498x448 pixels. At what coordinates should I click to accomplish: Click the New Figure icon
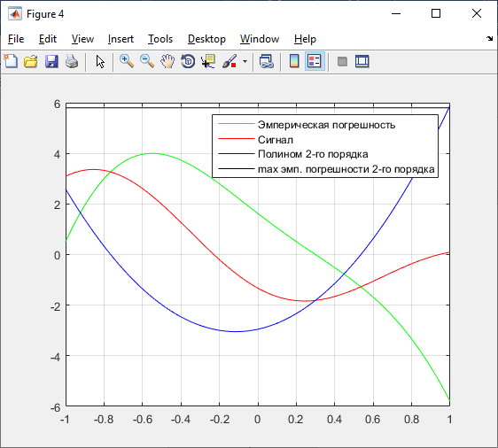[x=11, y=61]
